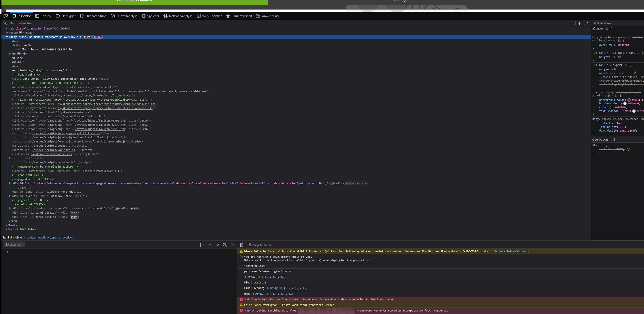Open the Barrierefreiheit tab

239,16
